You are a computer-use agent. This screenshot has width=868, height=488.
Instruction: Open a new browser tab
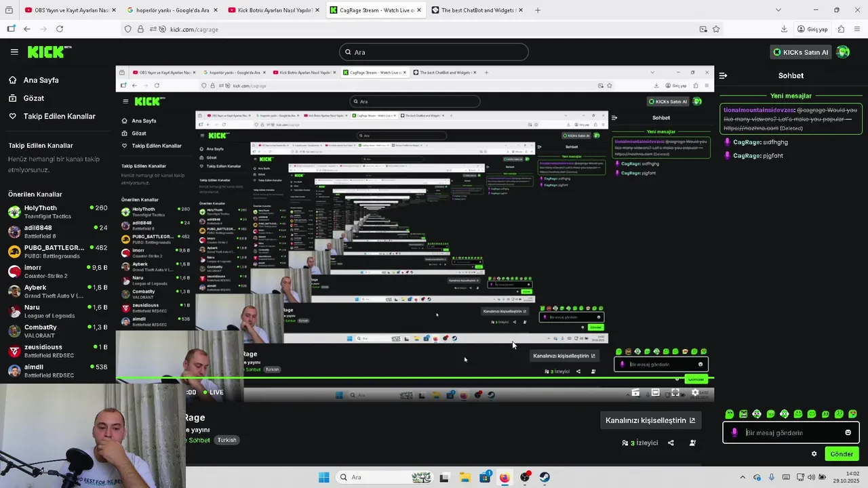[x=538, y=10]
